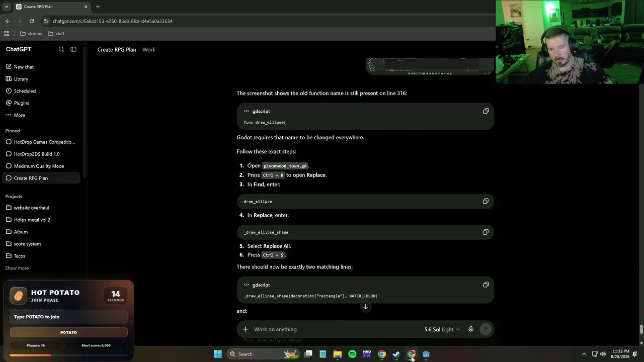The width and height of the screenshot is (644, 362).
Task: Copy the draw_ellipse find text
Action: coord(486,201)
